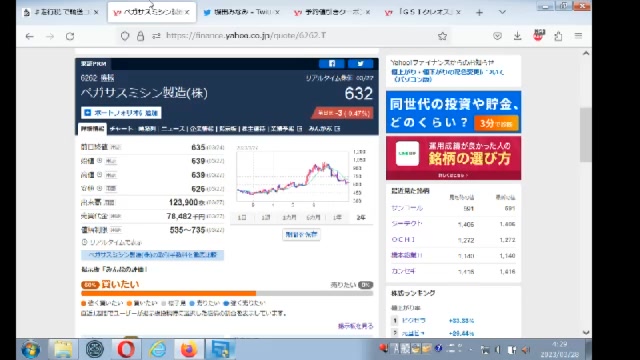Open a new tab with plus button
The height and width of the screenshot is (360, 640).
479,13
